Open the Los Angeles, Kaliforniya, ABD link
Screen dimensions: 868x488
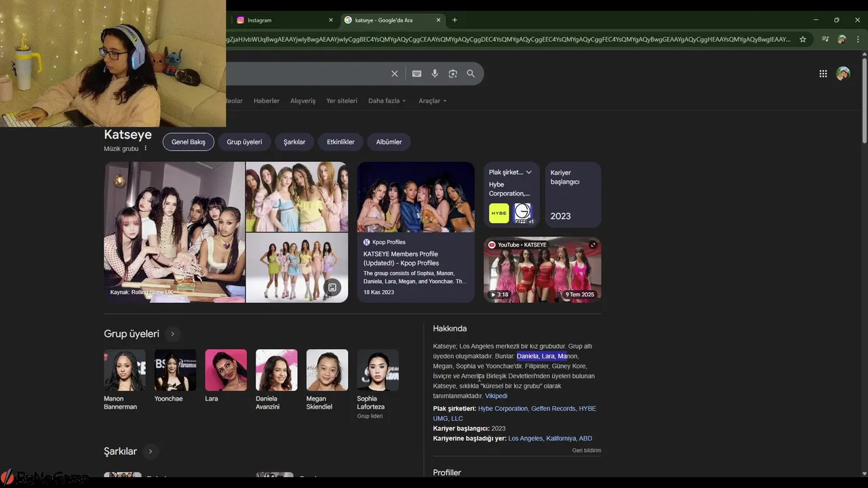point(550,439)
